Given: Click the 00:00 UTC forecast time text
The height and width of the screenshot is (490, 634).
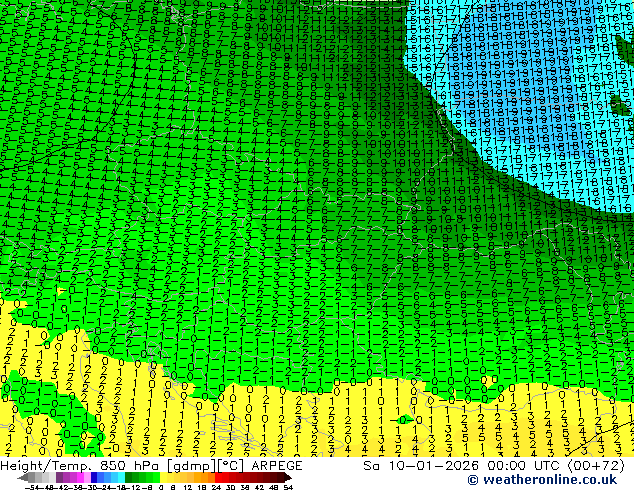Looking at the screenshot, I should click(x=526, y=466).
